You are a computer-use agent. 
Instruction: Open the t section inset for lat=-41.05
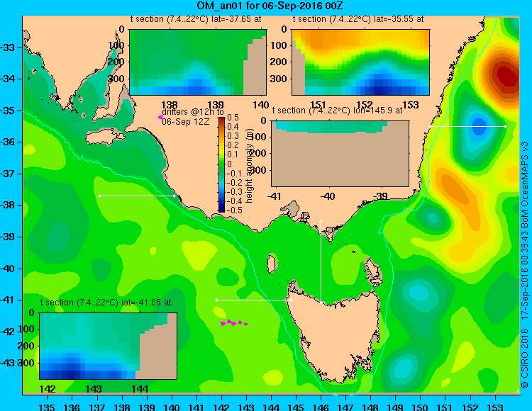click(x=109, y=346)
